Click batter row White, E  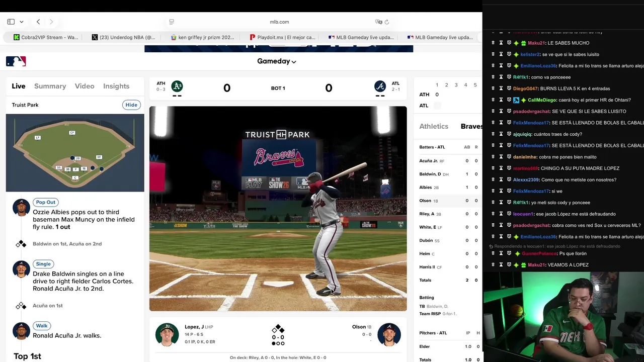click(449, 227)
